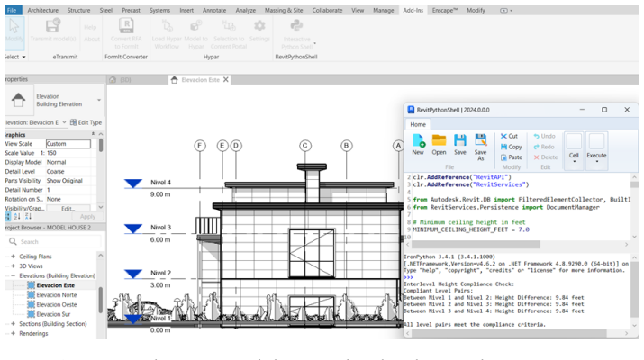
Task: Collapse Elevations (Building Elevation) node
Action: tap(14, 275)
